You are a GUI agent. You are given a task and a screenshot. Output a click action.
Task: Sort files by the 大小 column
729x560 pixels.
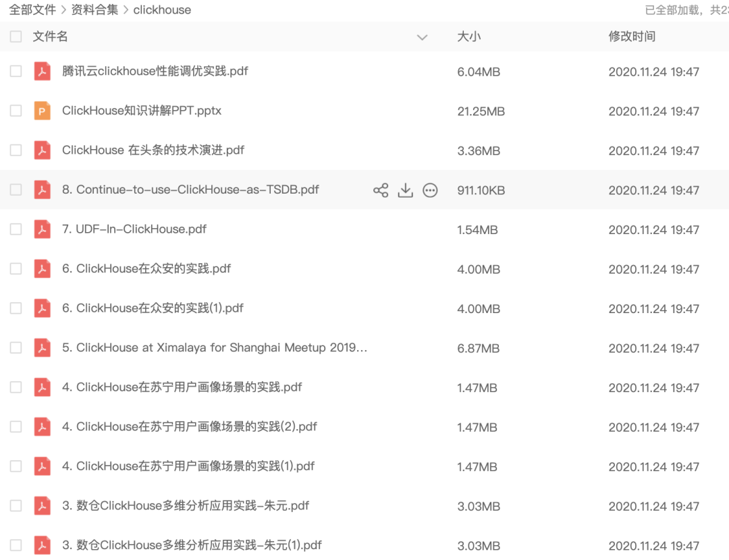coord(470,36)
